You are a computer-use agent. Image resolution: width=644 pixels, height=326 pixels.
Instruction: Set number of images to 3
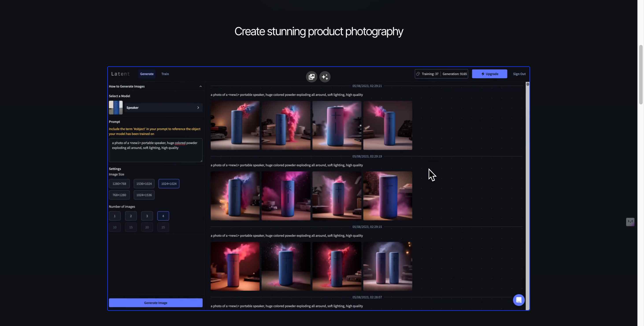tap(147, 216)
